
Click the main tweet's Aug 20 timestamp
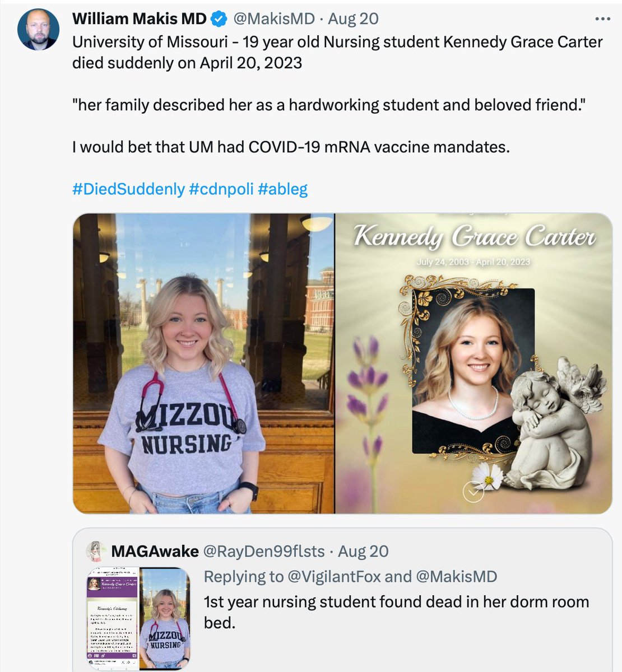click(353, 19)
